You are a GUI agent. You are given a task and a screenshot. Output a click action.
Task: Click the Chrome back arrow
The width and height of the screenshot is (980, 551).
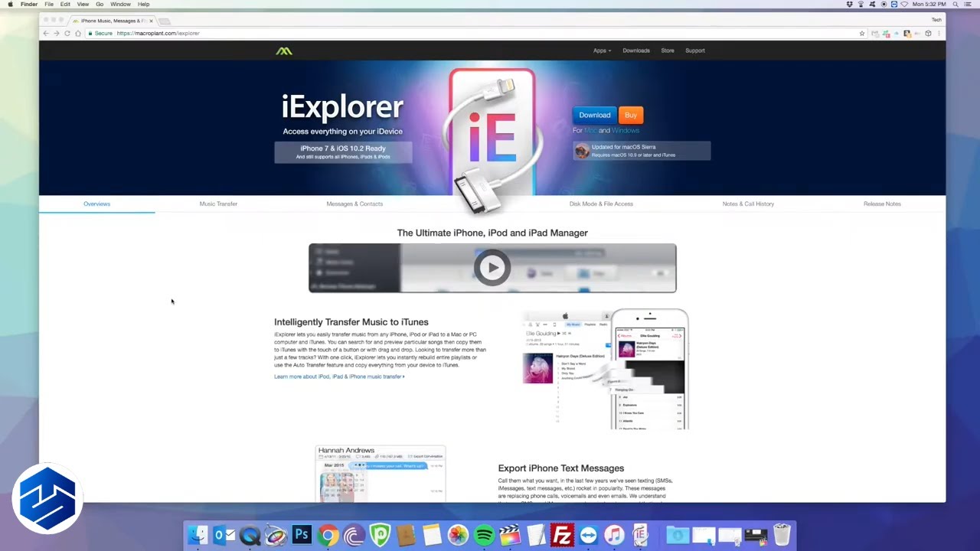[46, 33]
